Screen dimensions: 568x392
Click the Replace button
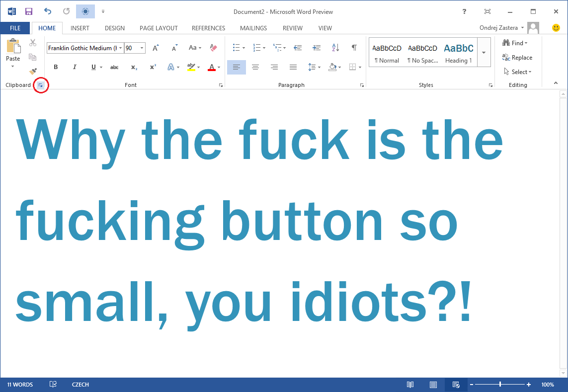click(517, 58)
